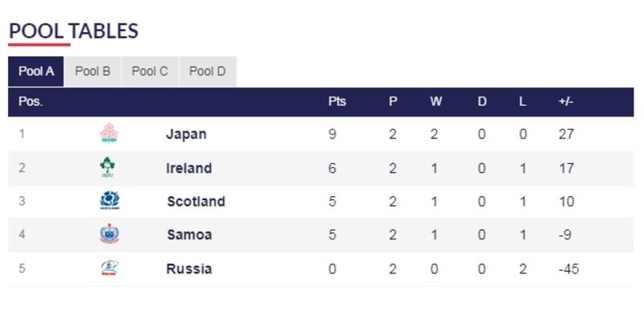Image resolution: width=644 pixels, height=316 pixels.
Task: Open the Russia team link
Action: (189, 269)
